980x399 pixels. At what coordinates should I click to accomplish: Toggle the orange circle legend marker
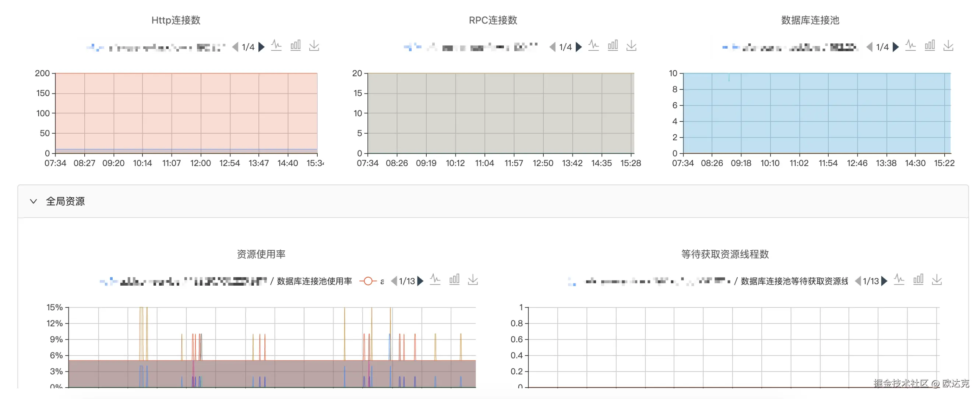pyautogui.click(x=367, y=281)
